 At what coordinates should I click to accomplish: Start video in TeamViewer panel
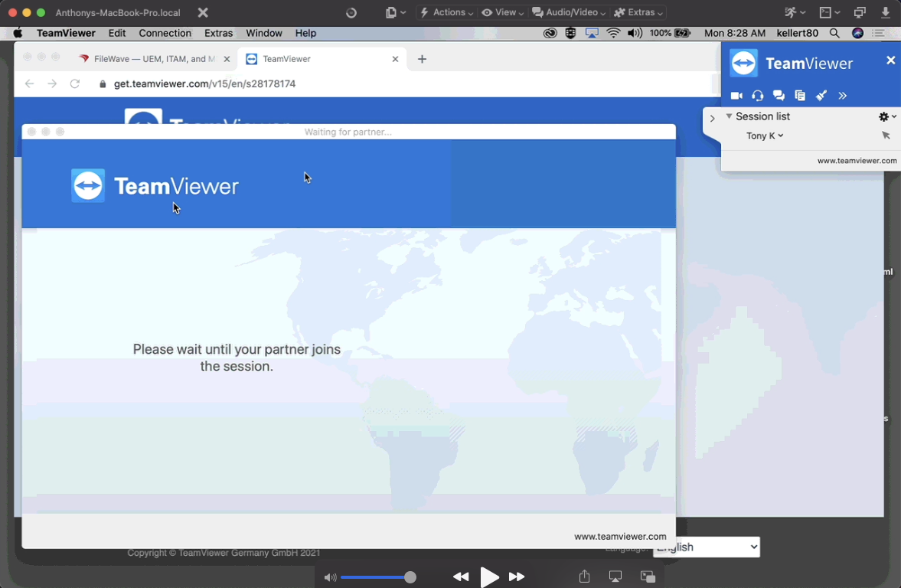736,96
